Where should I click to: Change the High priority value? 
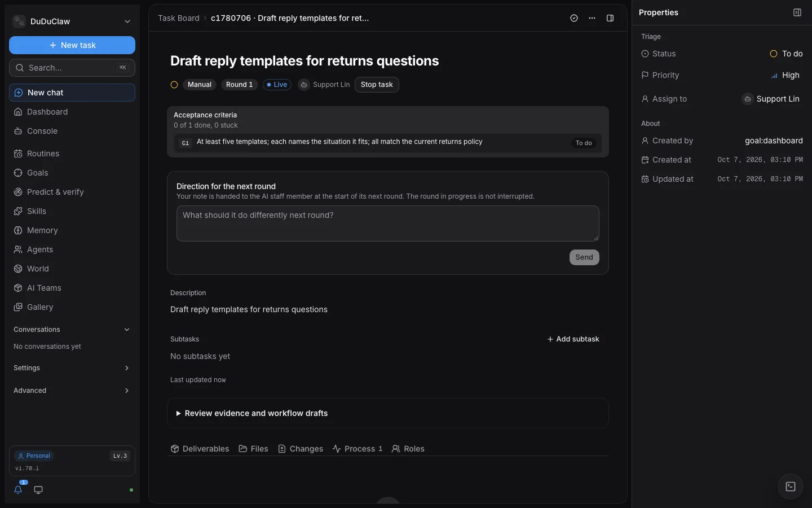[785, 75]
